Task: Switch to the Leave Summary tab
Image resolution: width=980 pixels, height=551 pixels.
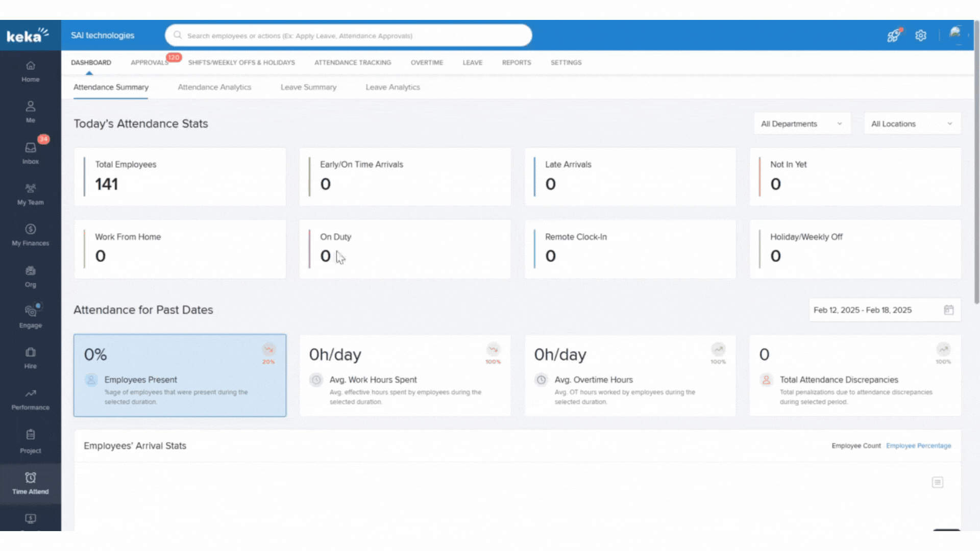Action: click(x=308, y=87)
